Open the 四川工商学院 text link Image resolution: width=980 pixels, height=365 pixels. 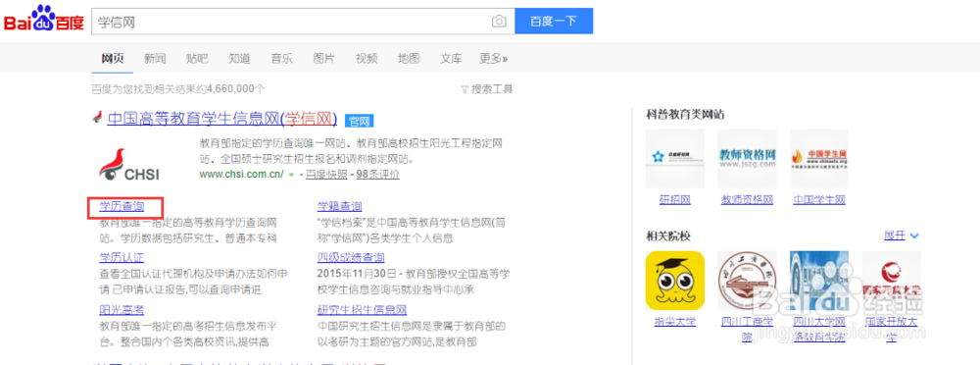[x=748, y=330]
